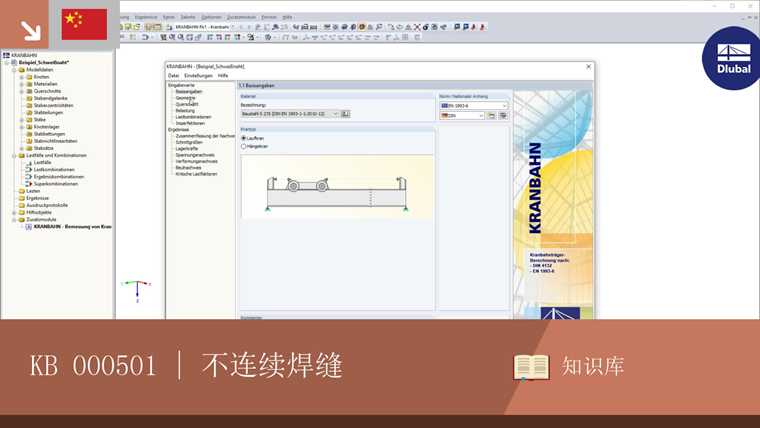Click last red icon at end of top toolbar
The width and height of the screenshot is (760, 428).
point(483,27)
